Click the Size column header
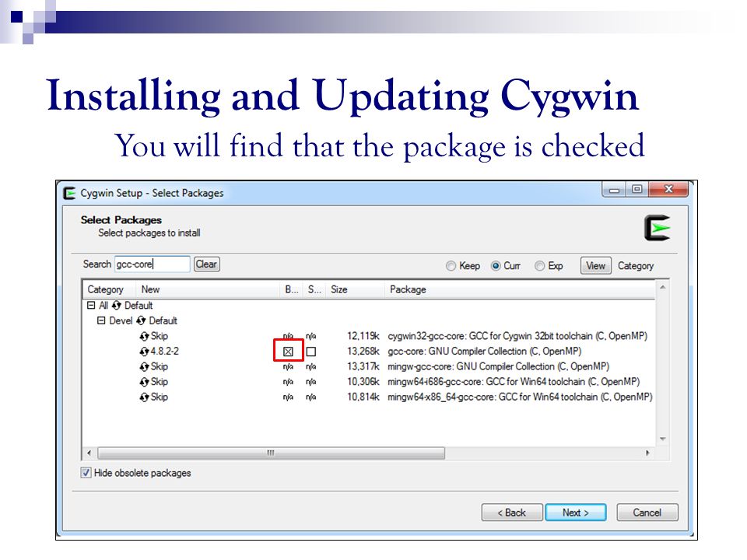 [355, 289]
